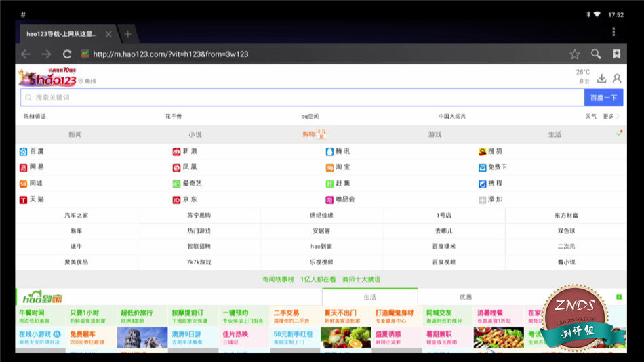Bookmark page with the star icon

575,54
